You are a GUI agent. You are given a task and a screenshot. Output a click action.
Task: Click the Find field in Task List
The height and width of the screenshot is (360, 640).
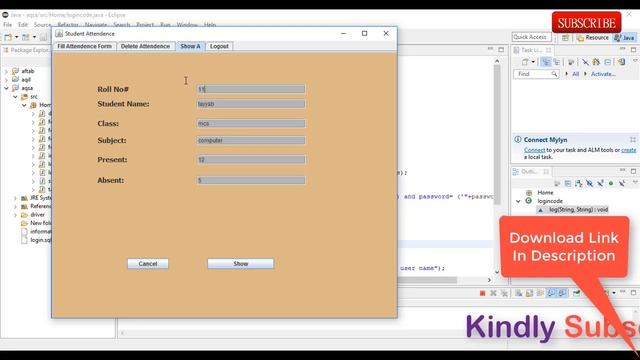pos(536,74)
